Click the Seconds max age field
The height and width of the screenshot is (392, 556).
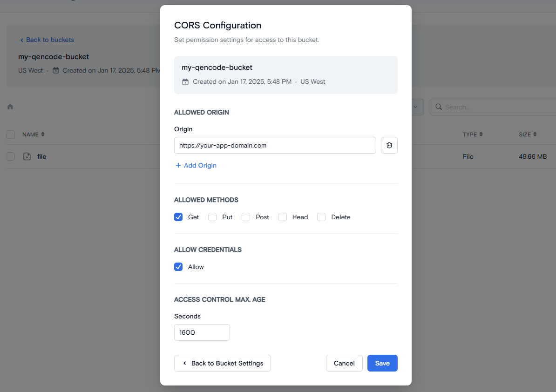pyautogui.click(x=202, y=332)
